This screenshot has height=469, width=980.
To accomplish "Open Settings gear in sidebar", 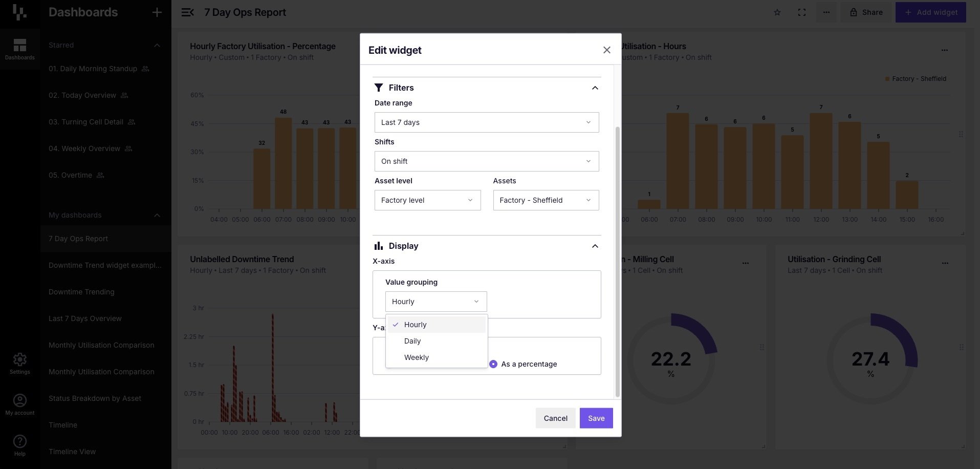I will tap(20, 364).
